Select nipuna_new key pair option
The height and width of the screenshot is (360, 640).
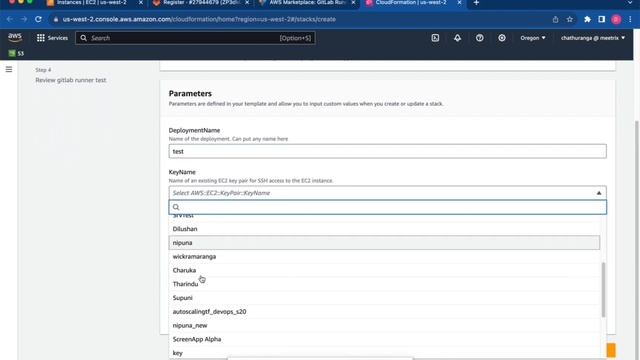(384, 326)
